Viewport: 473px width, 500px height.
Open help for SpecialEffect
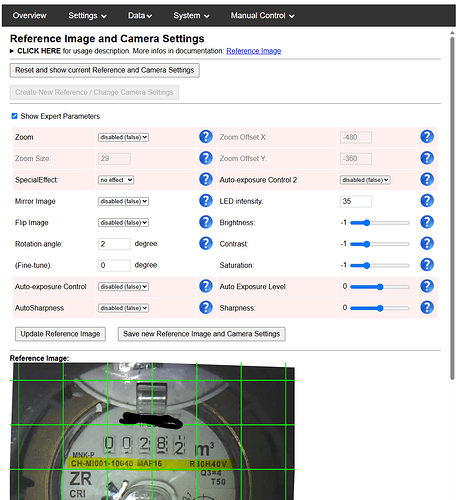[x=206, y=179]
